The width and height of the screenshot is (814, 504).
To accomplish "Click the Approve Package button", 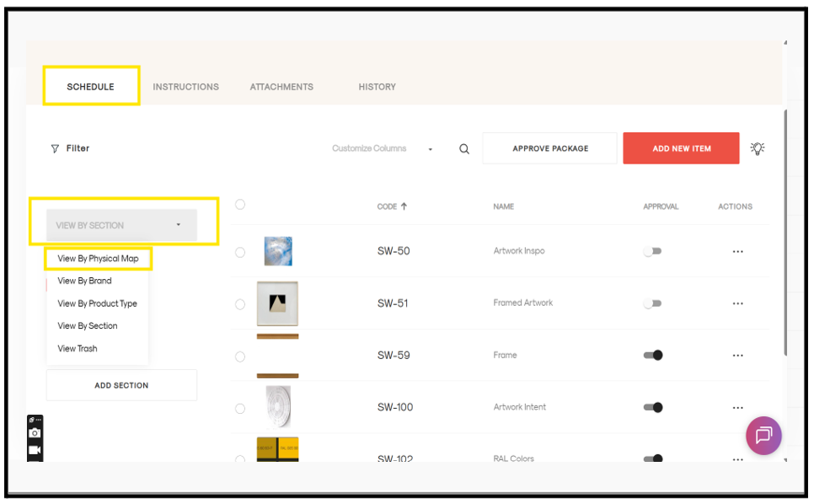I will [550, 148].
